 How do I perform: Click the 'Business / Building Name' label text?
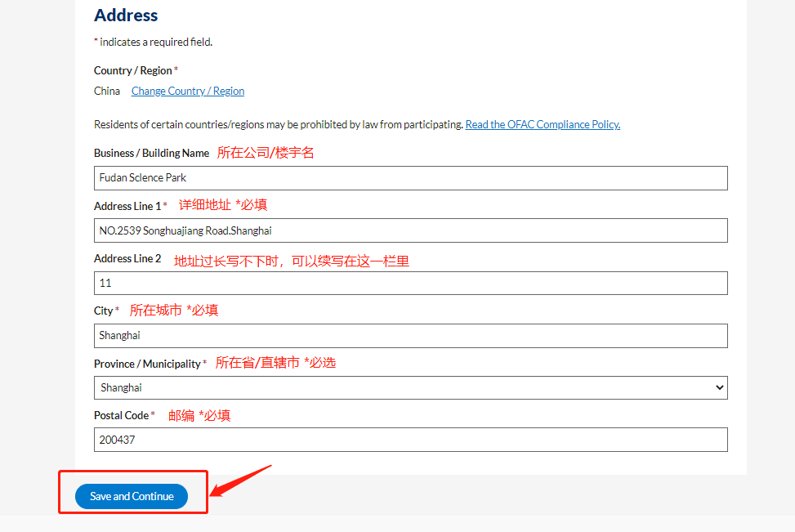(x=151, y=153)
